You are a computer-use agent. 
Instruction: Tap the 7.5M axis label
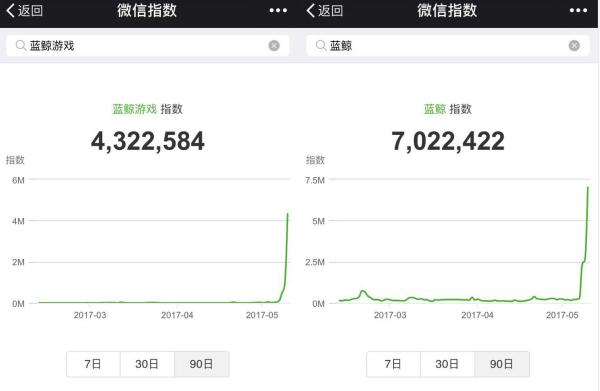(x=315, y=180)
